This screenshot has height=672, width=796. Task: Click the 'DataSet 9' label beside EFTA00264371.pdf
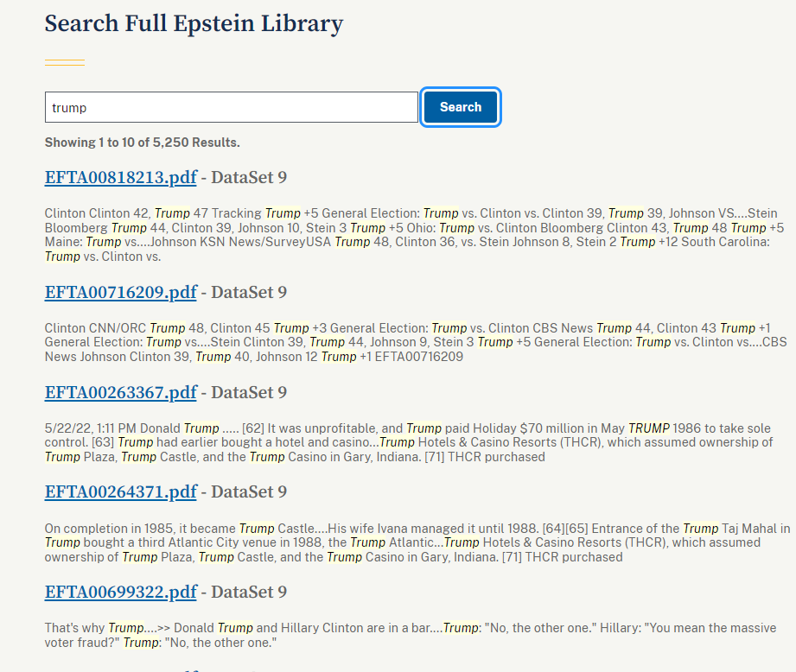click(x=249, y=492)
